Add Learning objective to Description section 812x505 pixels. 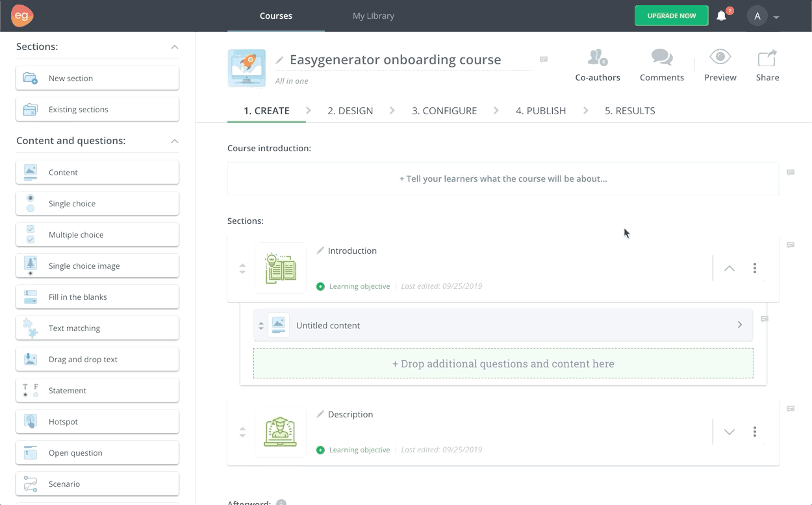[x=353, y=450]
